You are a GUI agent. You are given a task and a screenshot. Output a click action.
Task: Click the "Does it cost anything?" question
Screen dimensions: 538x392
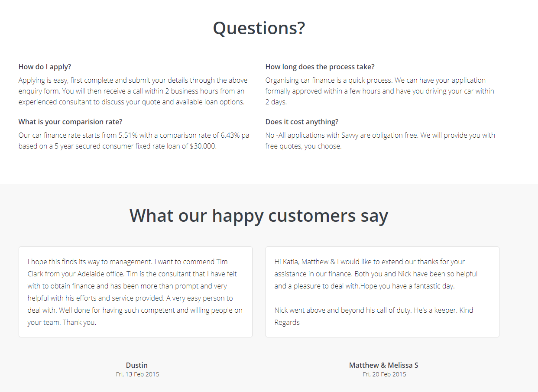point(302,122)
